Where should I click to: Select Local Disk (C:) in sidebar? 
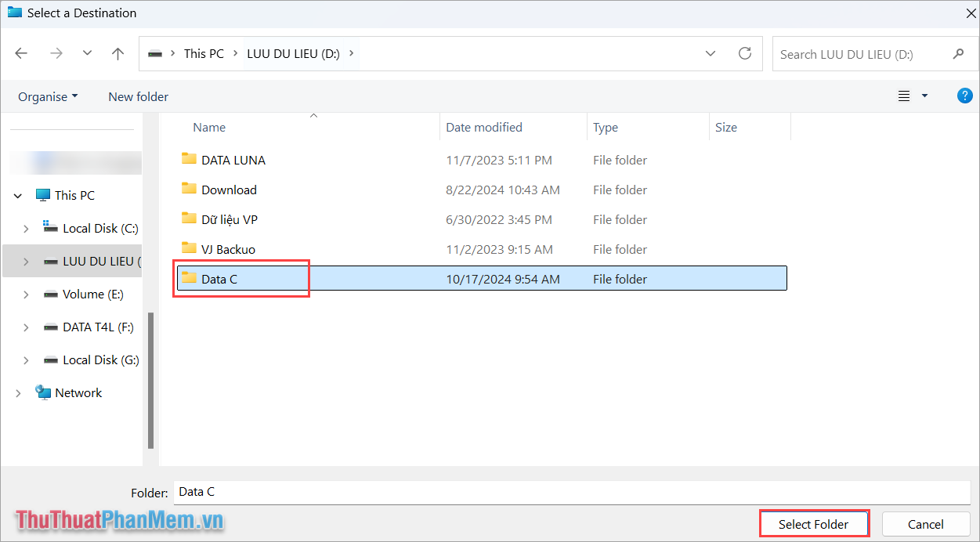pyautogui.click(x=100, y=228)
